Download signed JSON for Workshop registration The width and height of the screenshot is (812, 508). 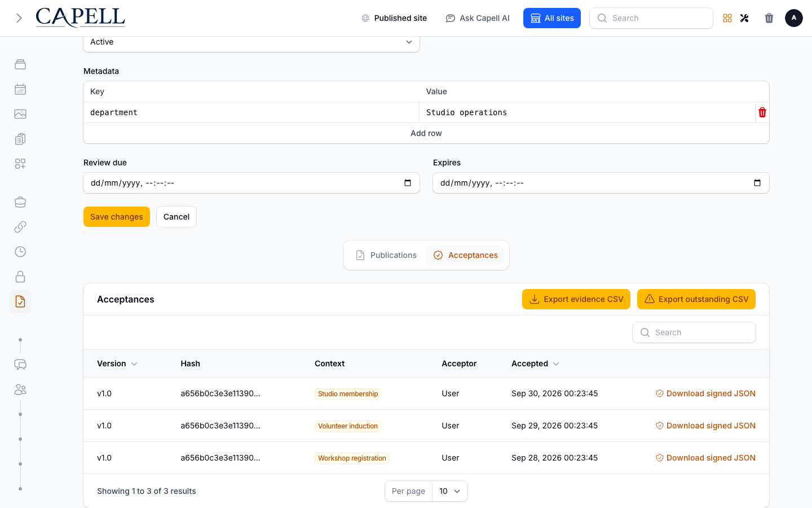point(705,458)
